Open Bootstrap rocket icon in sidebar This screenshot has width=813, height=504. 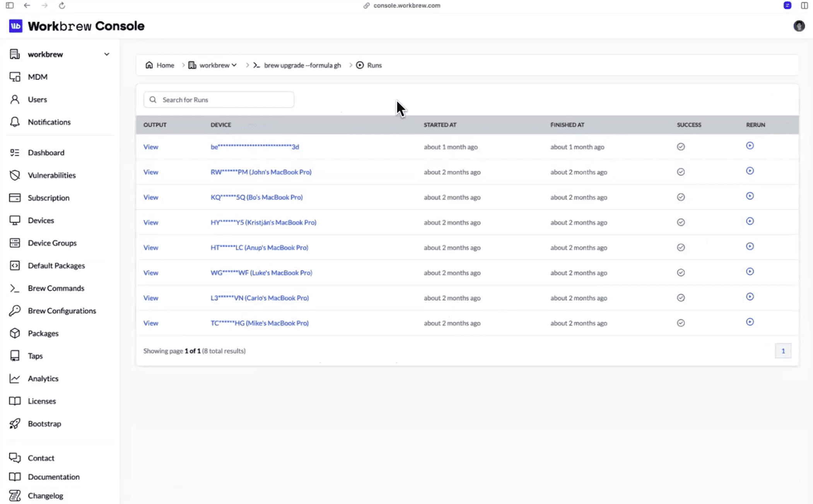[15, 424]
